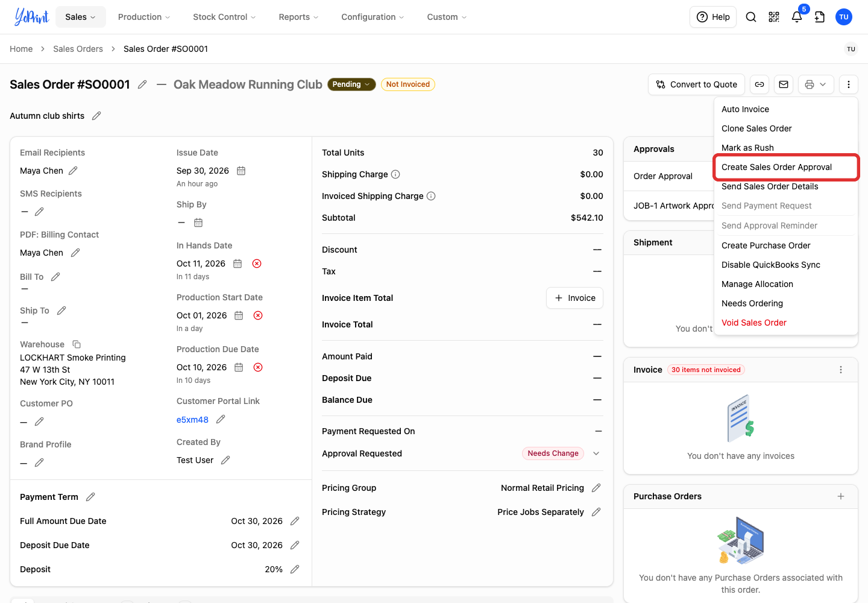Click the Convert to Quote button
The width and height of the screenshot is (868, 603).
point(697,84)
